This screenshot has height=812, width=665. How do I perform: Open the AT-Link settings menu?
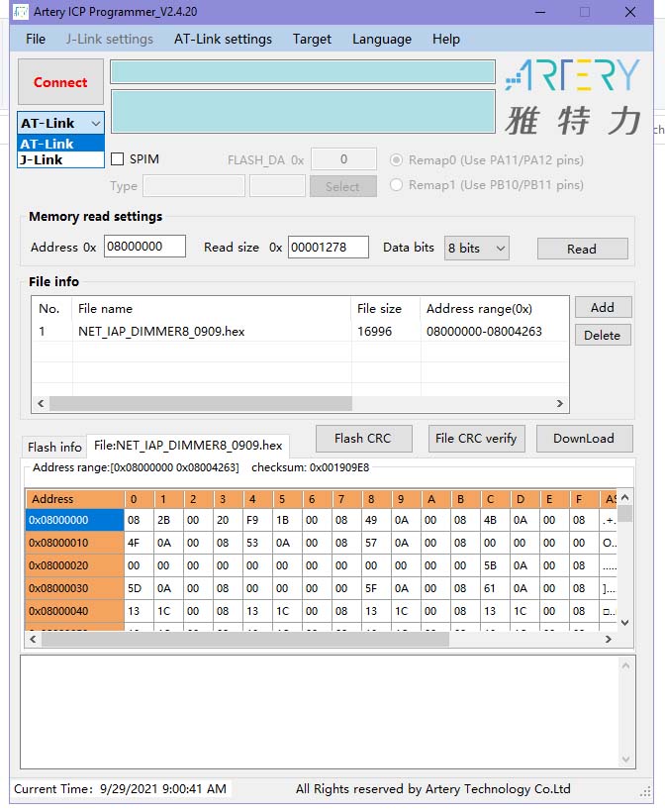coord(223,40)
